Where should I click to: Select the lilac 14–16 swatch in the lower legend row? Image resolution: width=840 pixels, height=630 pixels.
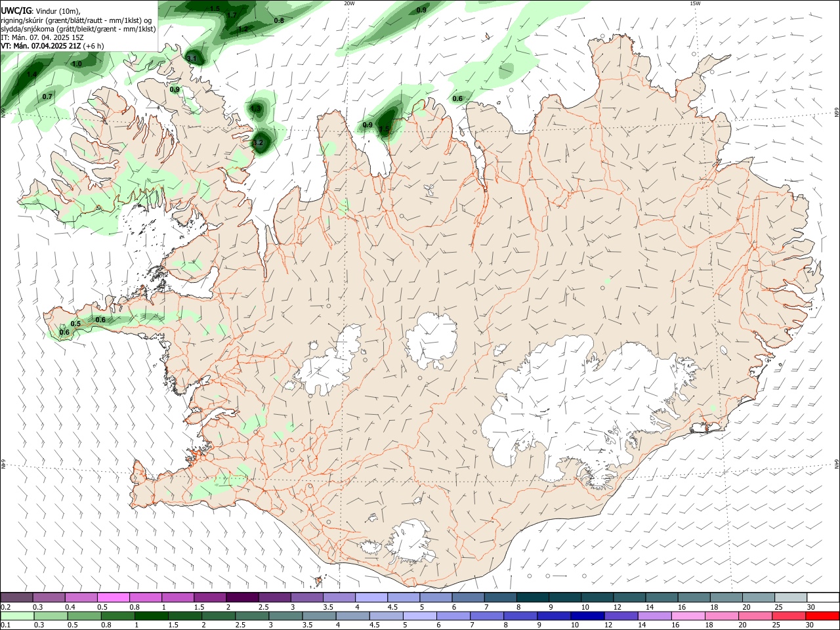654,616
